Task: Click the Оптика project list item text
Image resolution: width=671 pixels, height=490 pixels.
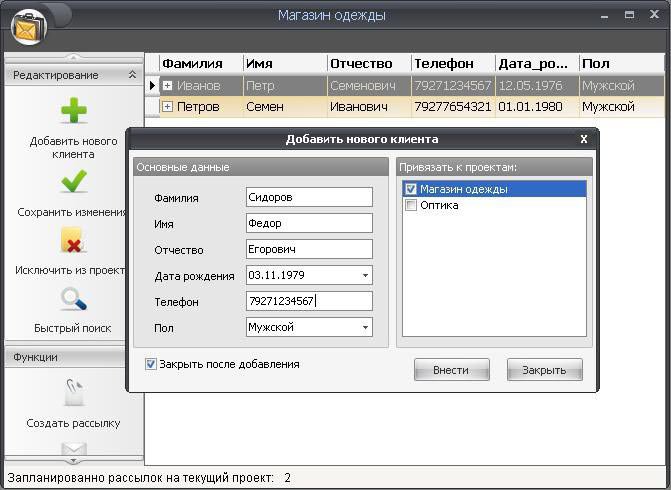Action: tap(439, 205)
